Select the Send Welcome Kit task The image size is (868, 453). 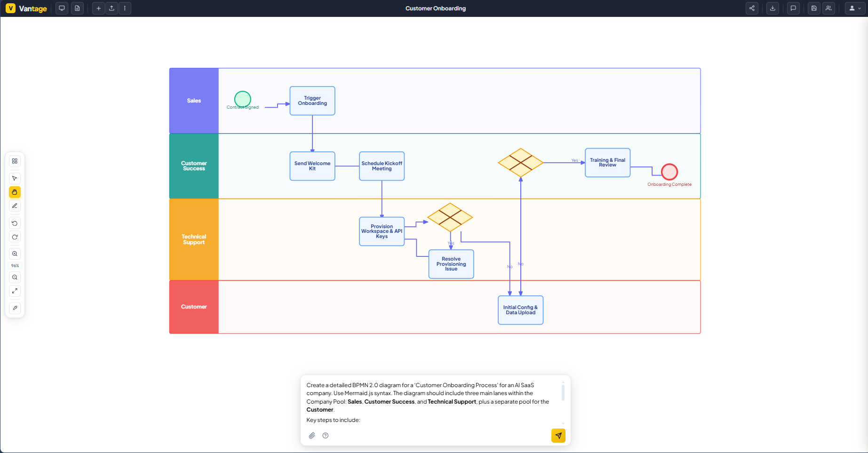312,166
